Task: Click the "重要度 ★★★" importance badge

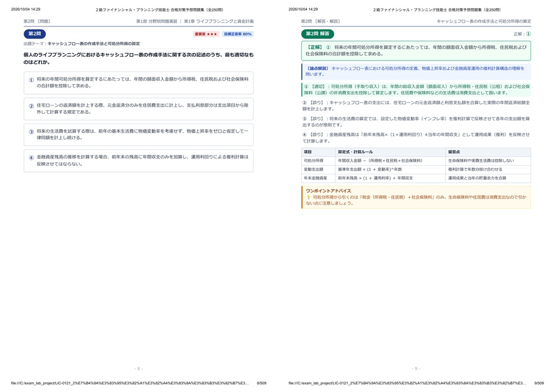Action: (205, 34)
